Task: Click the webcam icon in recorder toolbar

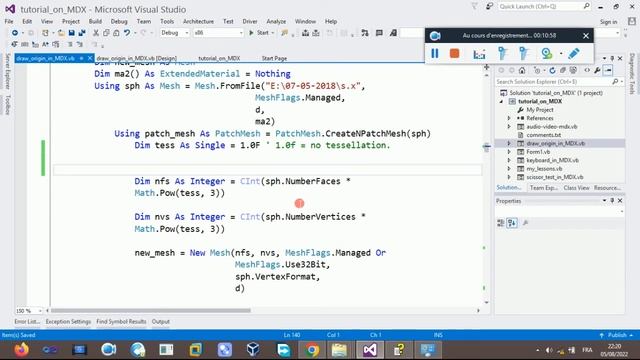Action: [x=547, y=53]
